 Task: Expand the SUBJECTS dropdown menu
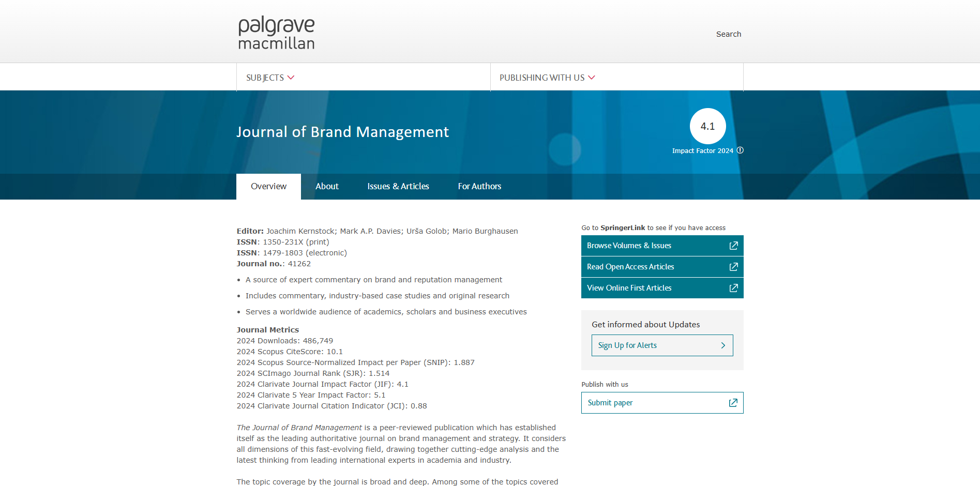pyautogui.click(x=270, y=78)
